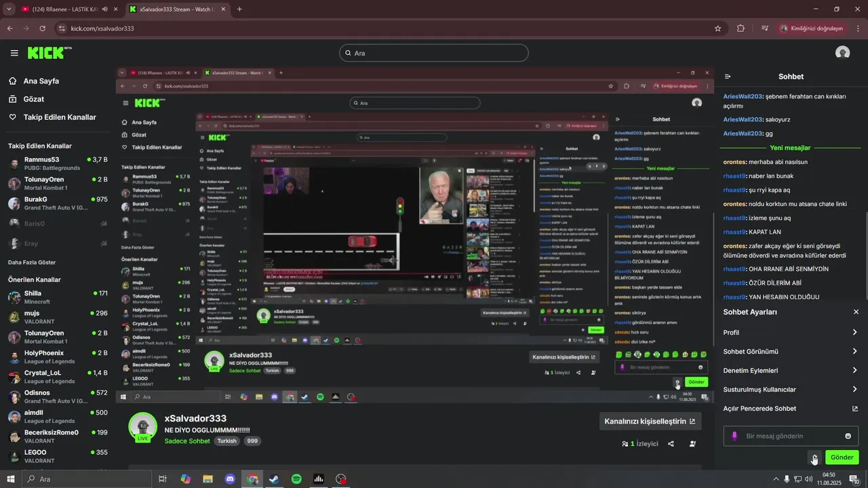
Task: Collapse the Sohbet chat panel arrow
Action: coord(728,77)
